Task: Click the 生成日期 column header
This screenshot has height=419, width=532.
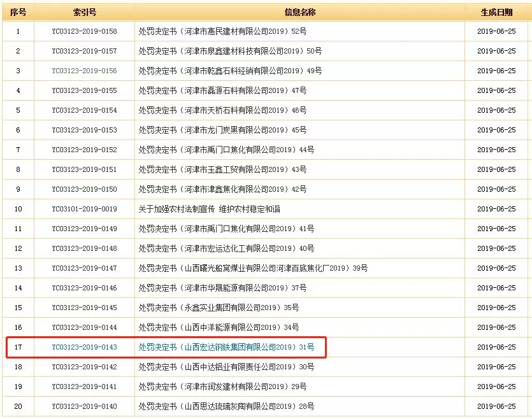Action: 496,12
